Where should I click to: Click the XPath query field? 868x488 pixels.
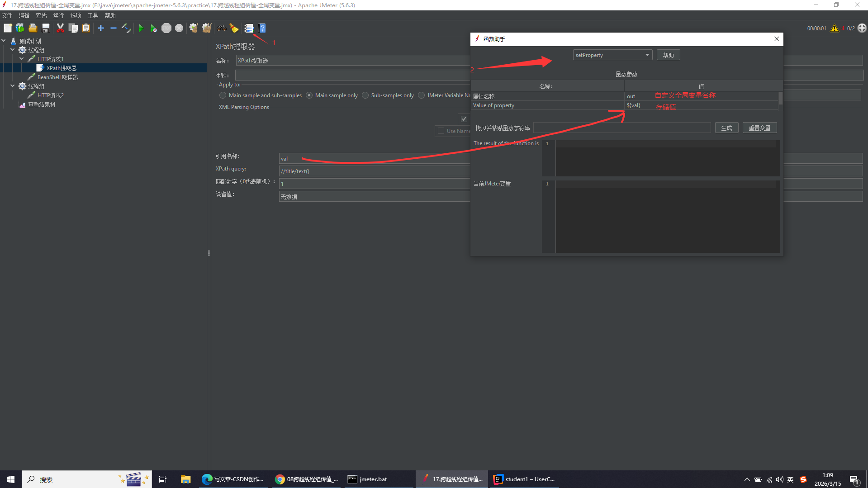click(x=375, y=171)
